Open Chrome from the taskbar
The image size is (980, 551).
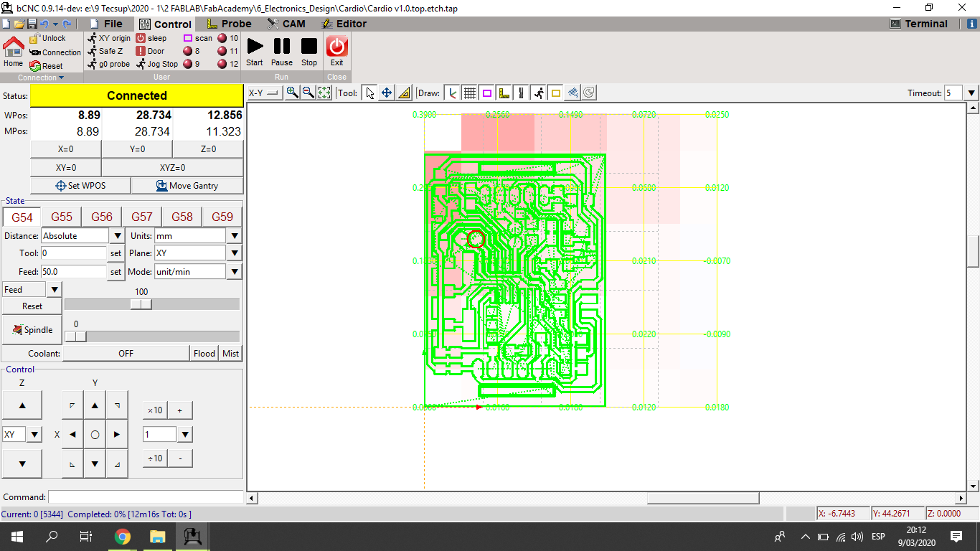[123, 537]
